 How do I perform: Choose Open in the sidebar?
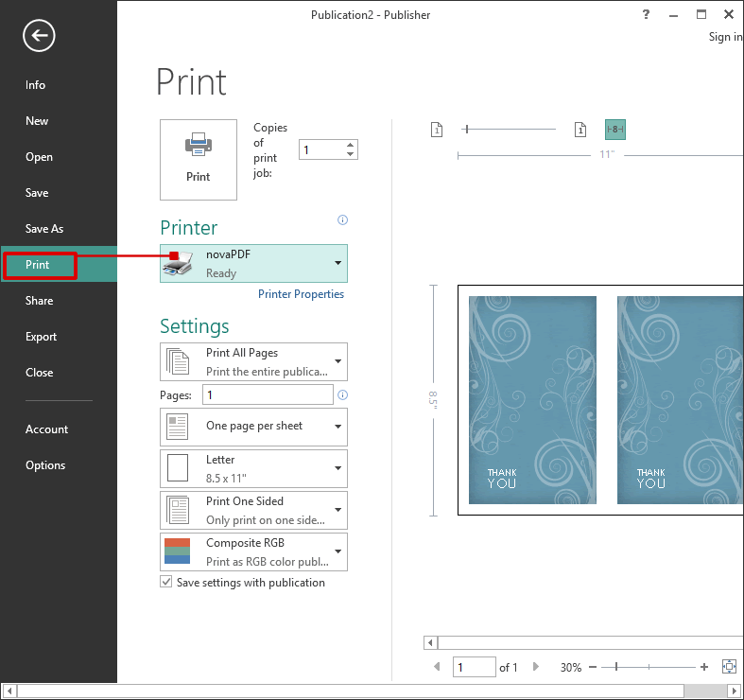pos(39,157)
